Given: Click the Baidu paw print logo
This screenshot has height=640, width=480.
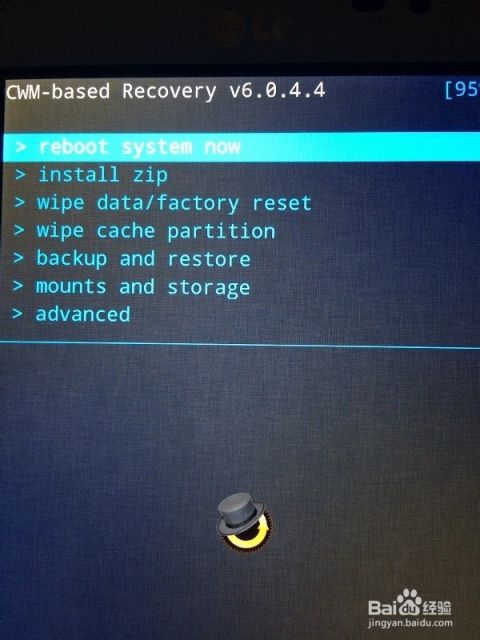Looking at the screenshot, I should click(x=409, y=603).
